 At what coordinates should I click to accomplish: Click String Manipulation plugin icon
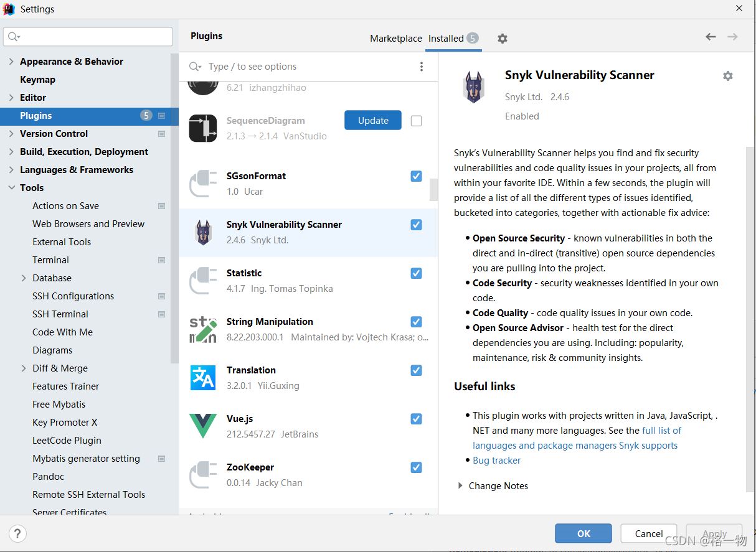pyautogui.click(x=203, y=329)
